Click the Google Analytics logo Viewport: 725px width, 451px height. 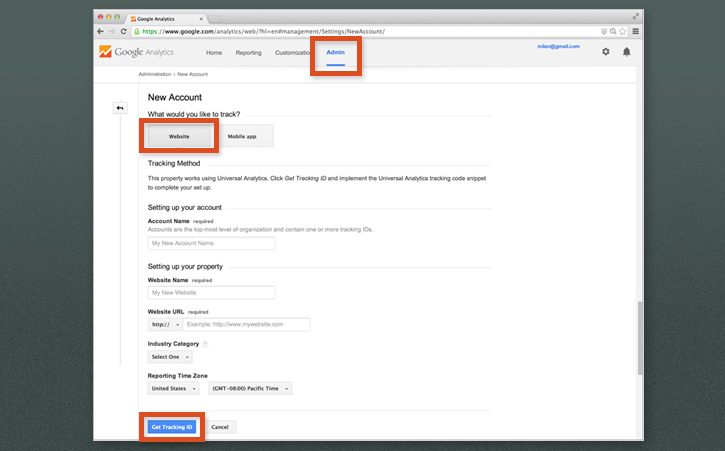click(138, 52)
